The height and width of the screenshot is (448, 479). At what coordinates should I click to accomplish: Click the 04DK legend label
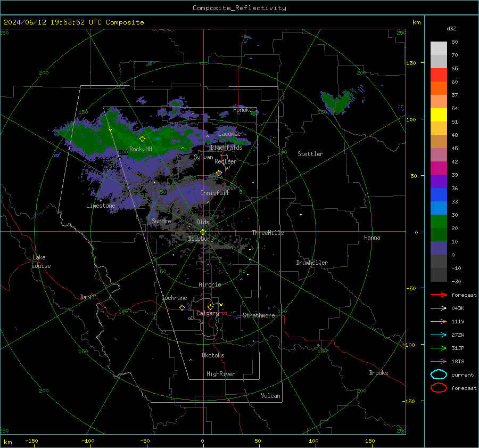point(458,308)
